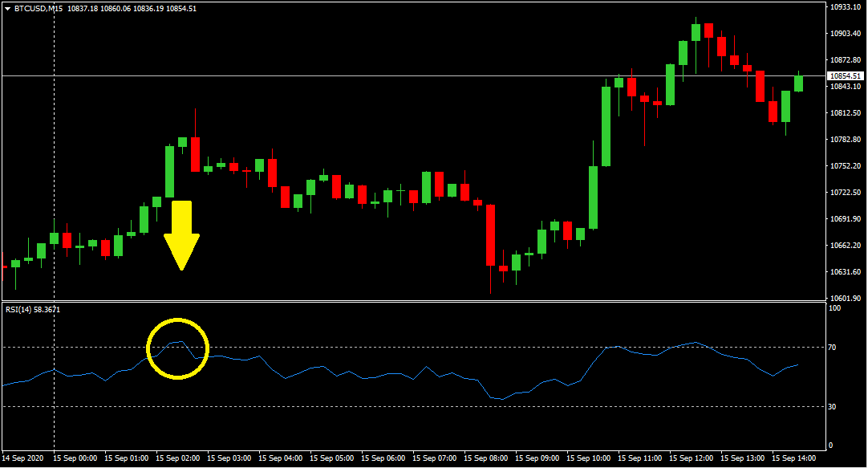
Task: Select the last green candle on the chart
Action: point(798,83)
